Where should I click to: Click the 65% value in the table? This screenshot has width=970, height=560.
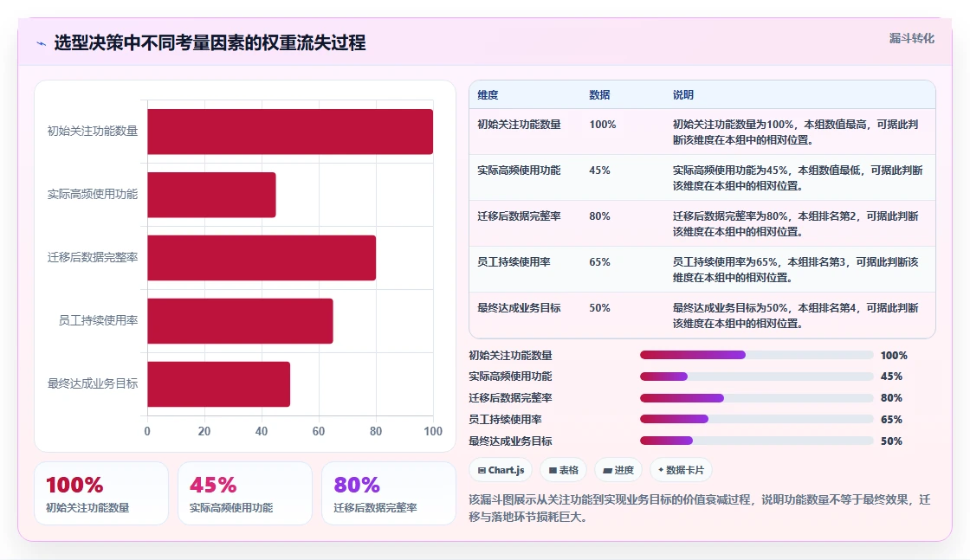pos(599,261)
